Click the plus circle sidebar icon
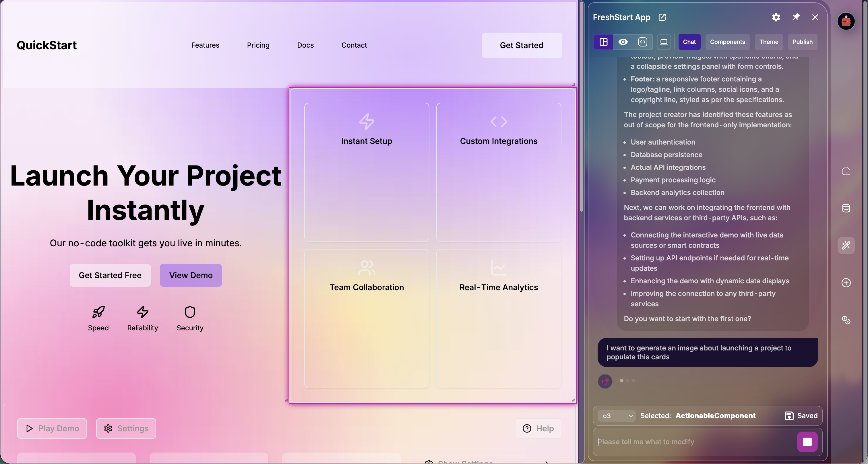The image size is (868, 464). (846, 282)
